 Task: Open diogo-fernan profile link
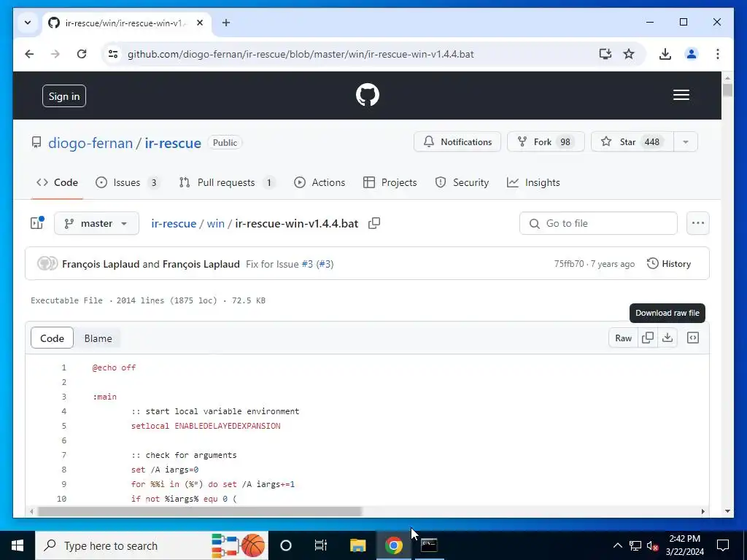90,143
